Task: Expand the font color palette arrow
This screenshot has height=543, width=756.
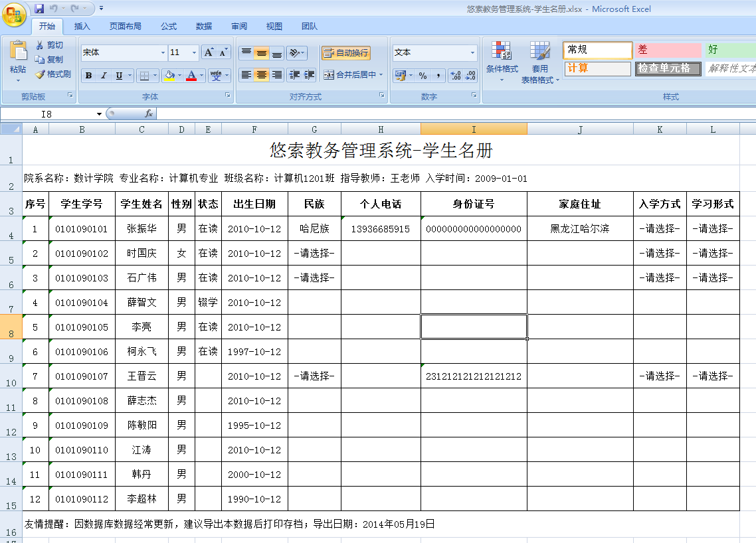Action: (x=201, y=75)
